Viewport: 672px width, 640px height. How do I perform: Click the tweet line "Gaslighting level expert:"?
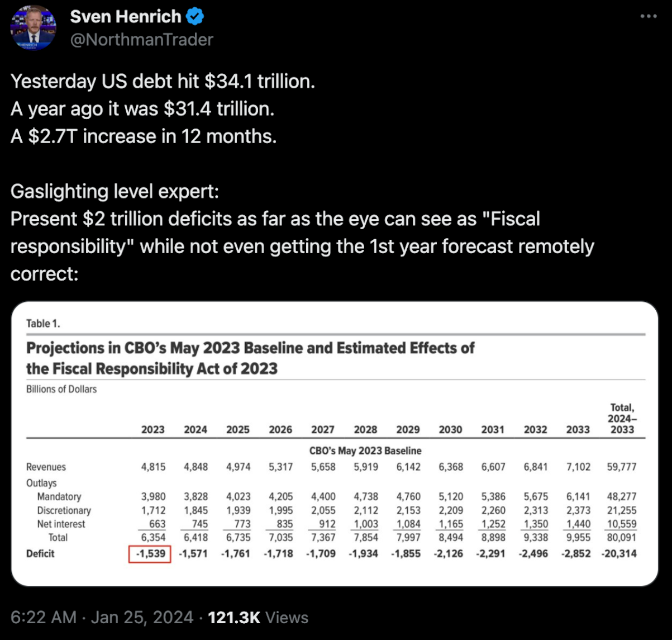115,192
